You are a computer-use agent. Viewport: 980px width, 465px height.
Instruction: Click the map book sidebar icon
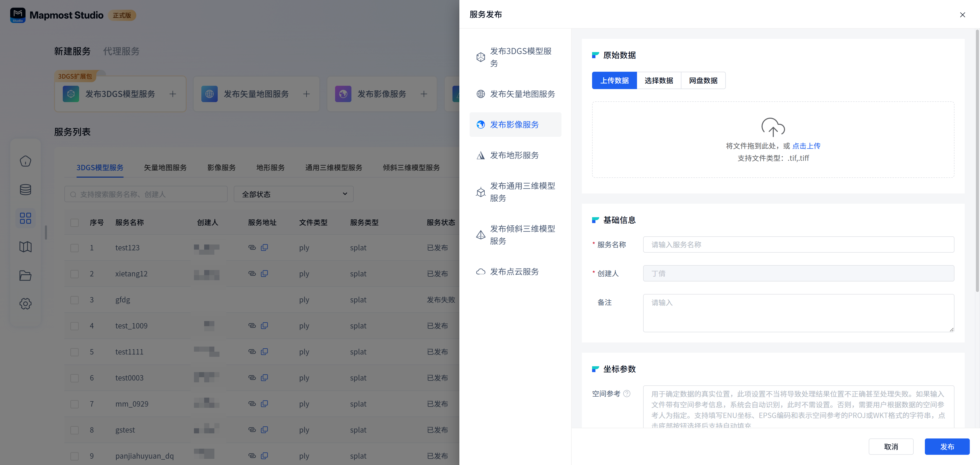[x=26, y=247]
